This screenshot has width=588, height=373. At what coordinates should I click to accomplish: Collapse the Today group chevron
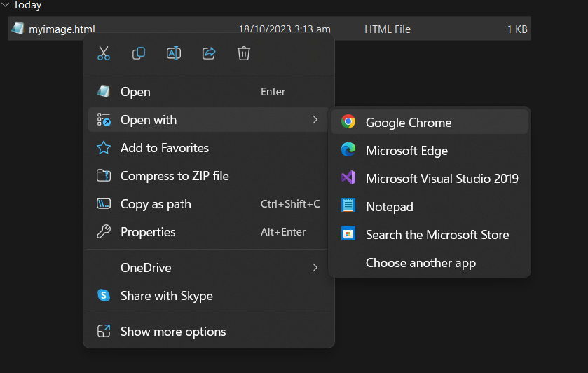[6, 5]
